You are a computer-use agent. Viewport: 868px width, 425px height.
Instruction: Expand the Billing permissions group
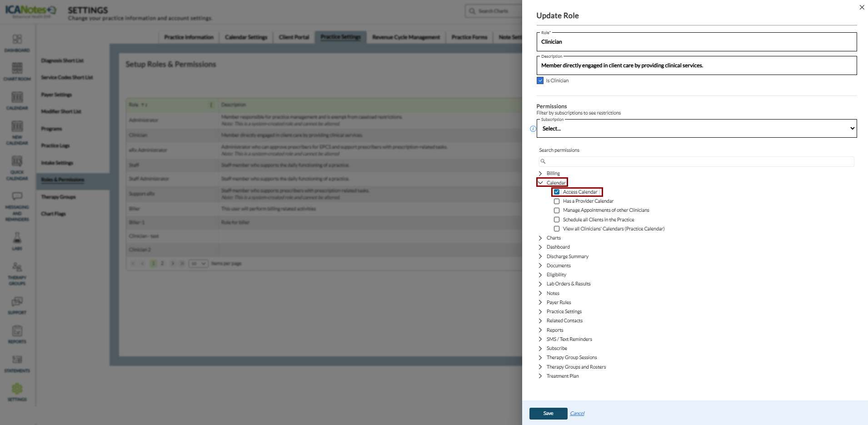pos(540,173)
